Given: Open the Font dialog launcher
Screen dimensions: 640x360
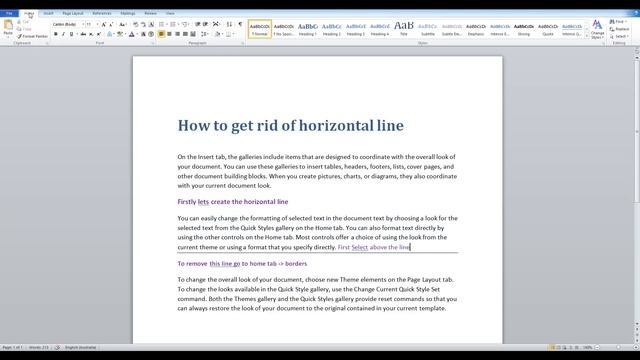Looking at the screenshot, I should (x=153, y=43).
